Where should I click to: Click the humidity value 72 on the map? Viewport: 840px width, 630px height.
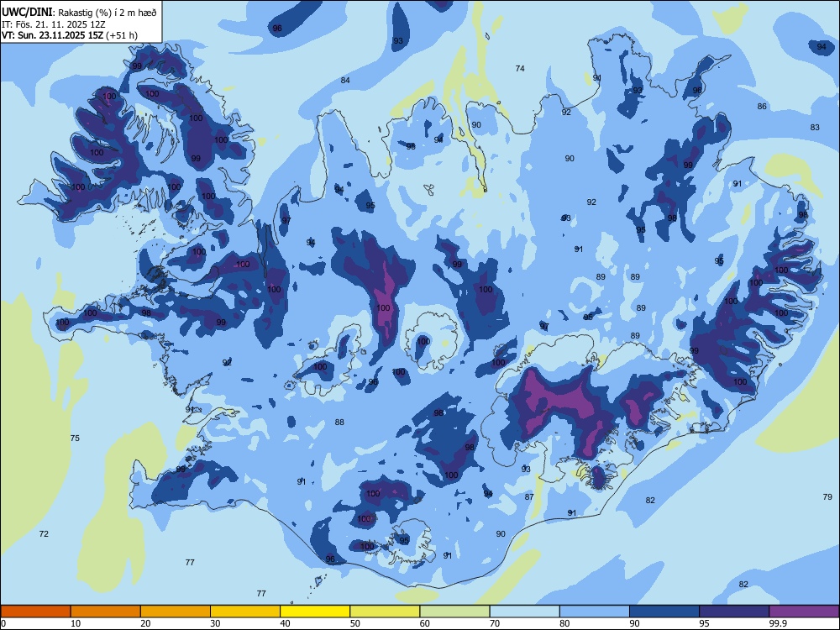coord(44,533)
